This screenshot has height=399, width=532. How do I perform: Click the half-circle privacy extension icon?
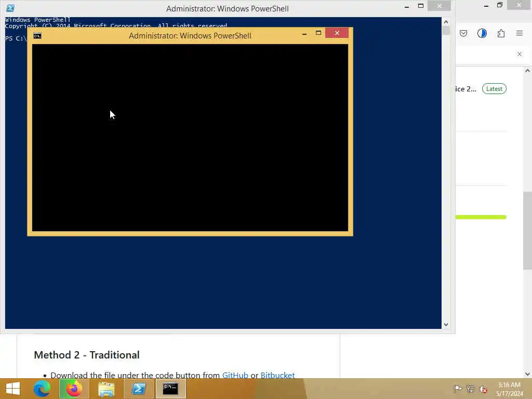point(482,33)
